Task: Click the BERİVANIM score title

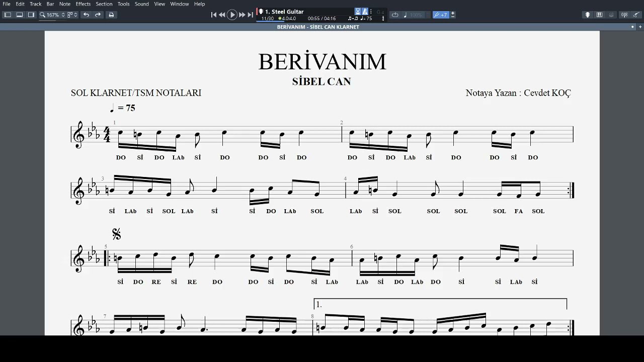Action: 322,62
